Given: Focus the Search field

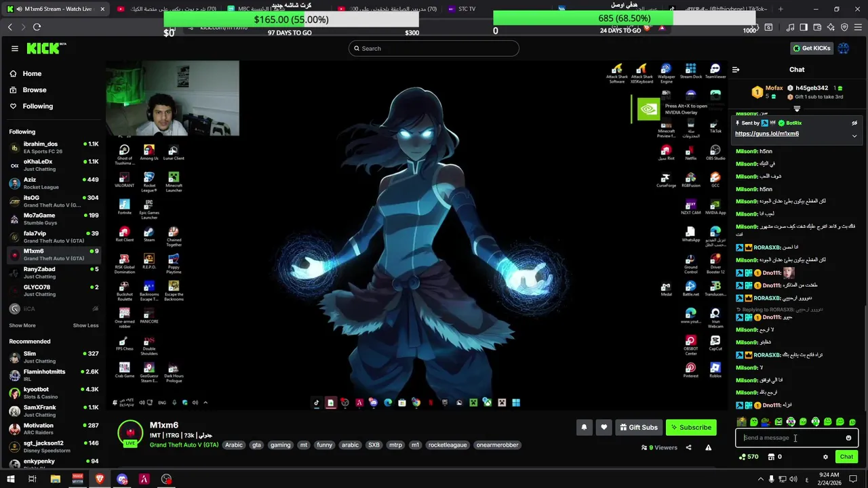Looking at the screenshot, I should pos(434,48).
